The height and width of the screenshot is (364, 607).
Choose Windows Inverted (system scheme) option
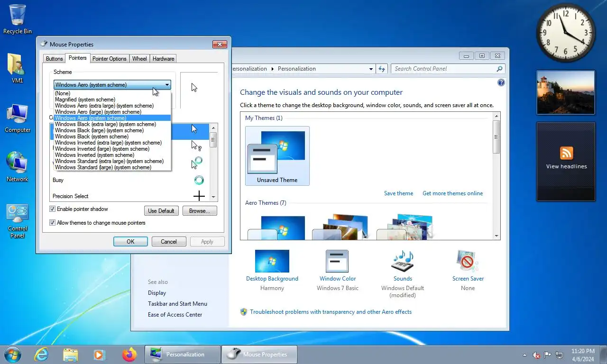[112, 155]
